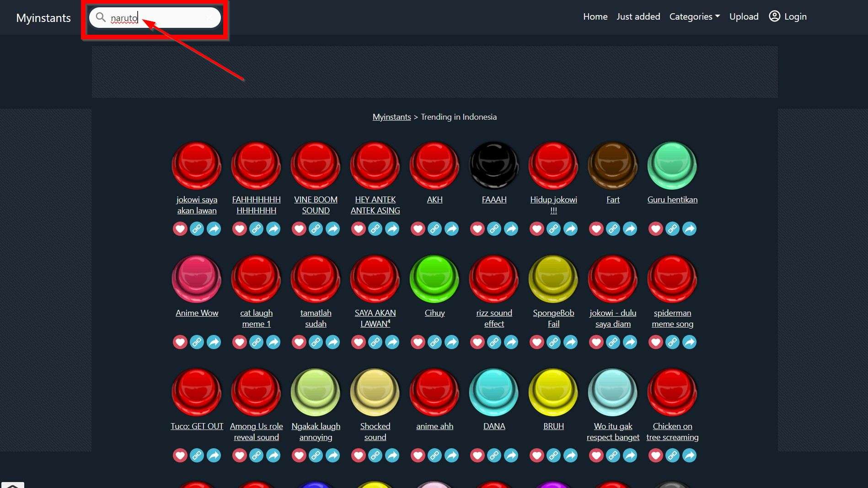
Task: Play the brown Fart sound button
Action: tap(613, 165)
